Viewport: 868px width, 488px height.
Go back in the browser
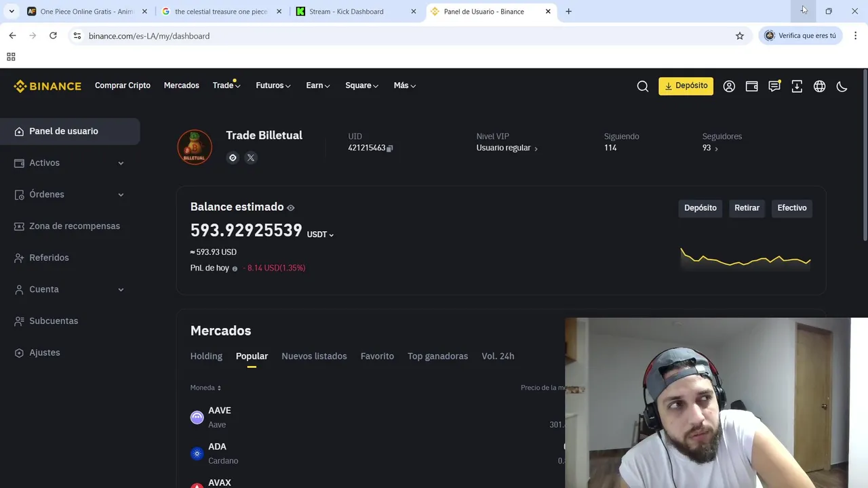(x=12, y=36)
